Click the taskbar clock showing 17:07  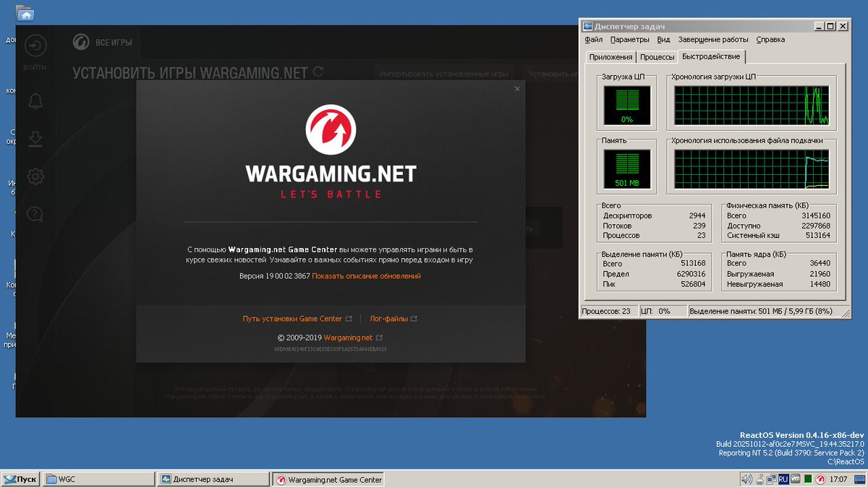[x=839, y=479]
